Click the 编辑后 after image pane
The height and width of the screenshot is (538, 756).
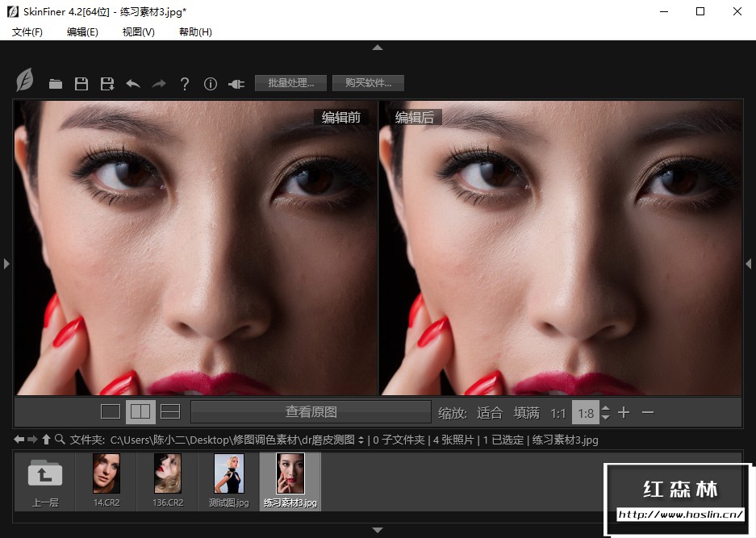coord(560,248)
